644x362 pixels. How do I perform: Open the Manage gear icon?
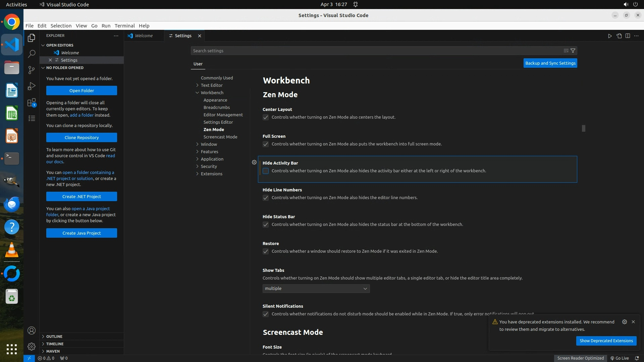[32, 346]
